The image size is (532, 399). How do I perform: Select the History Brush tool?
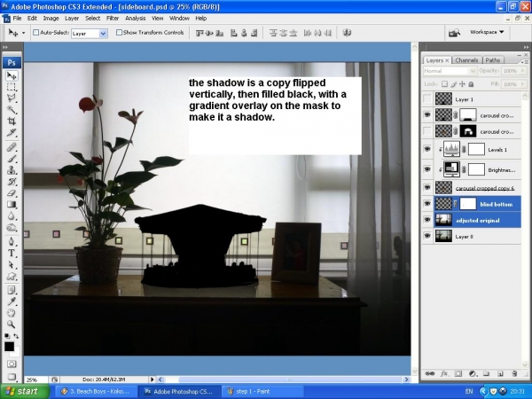coord(12,182)
